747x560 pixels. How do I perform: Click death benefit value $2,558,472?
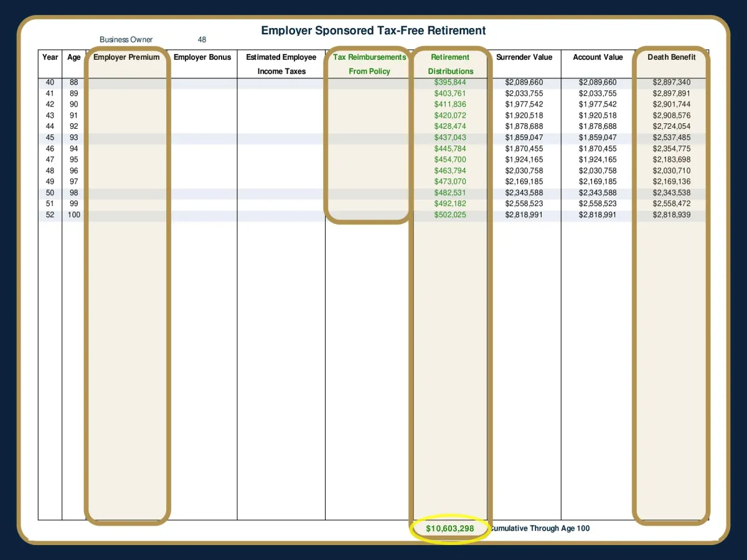coord(672,204)
